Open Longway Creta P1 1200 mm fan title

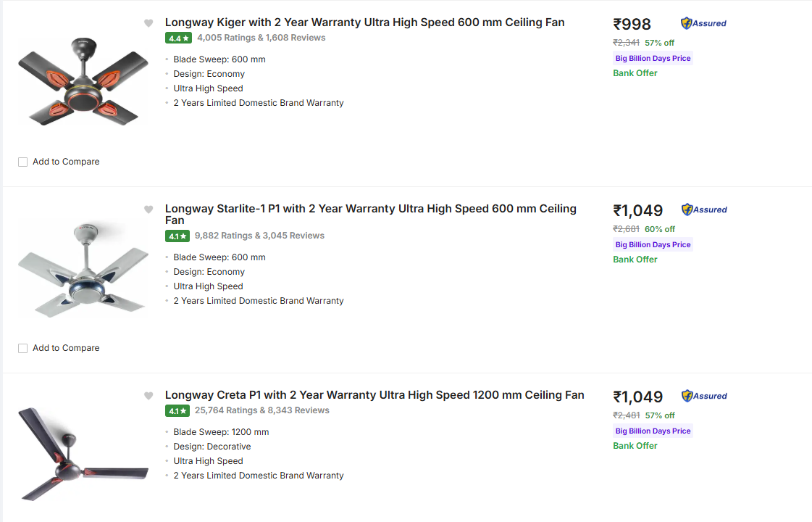tap(374, 395)
